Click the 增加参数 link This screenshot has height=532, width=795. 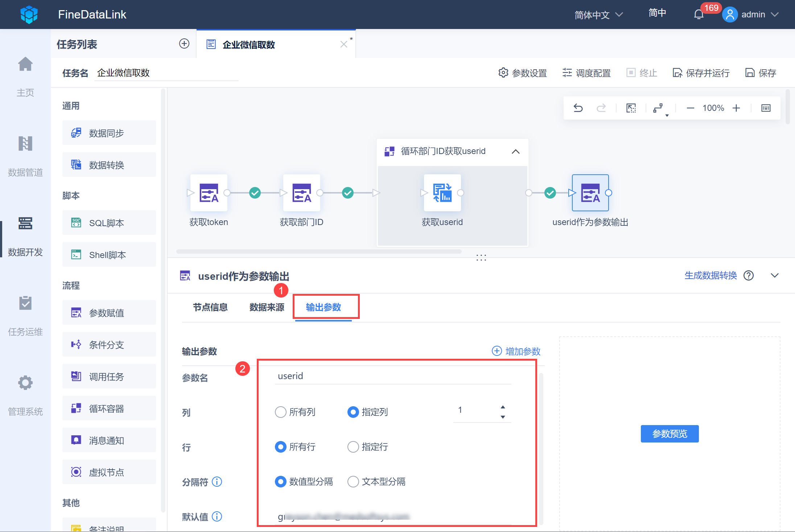(516, 351)
